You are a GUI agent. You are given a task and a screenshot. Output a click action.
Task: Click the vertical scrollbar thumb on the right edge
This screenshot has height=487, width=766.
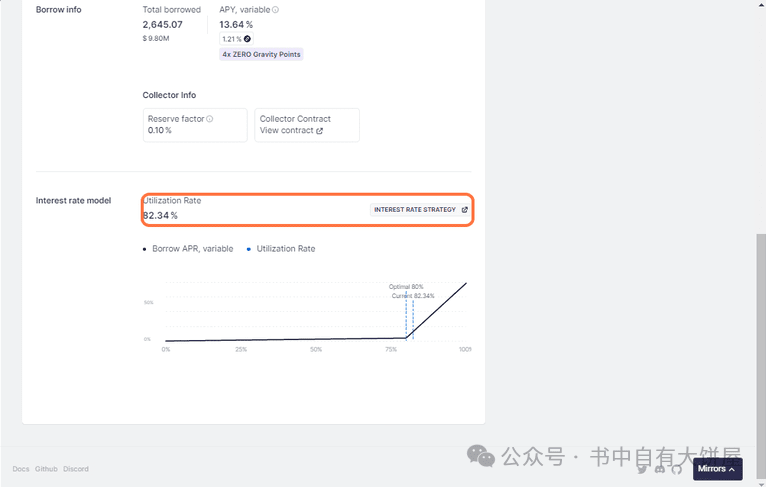pos(761,357)
